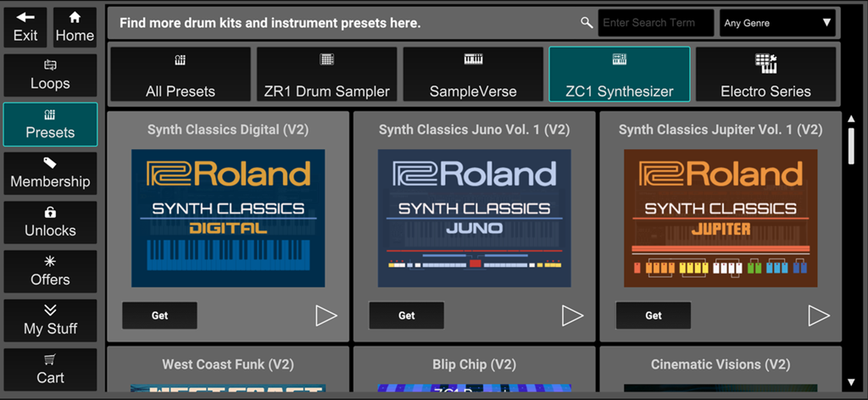Viewport: 868px width, 400px height.
Task: Play preview of Synth Classics Jupiter
Action: [819, 315]
